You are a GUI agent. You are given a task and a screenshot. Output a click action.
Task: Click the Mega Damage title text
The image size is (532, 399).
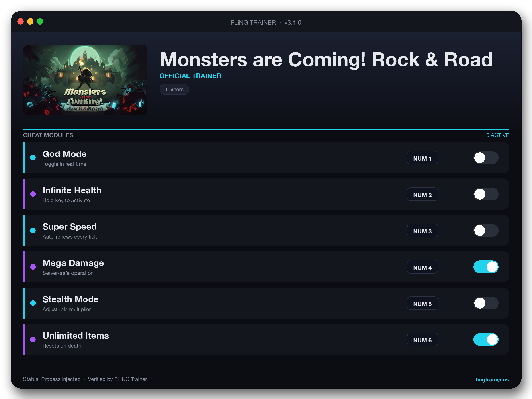point(73,263)
